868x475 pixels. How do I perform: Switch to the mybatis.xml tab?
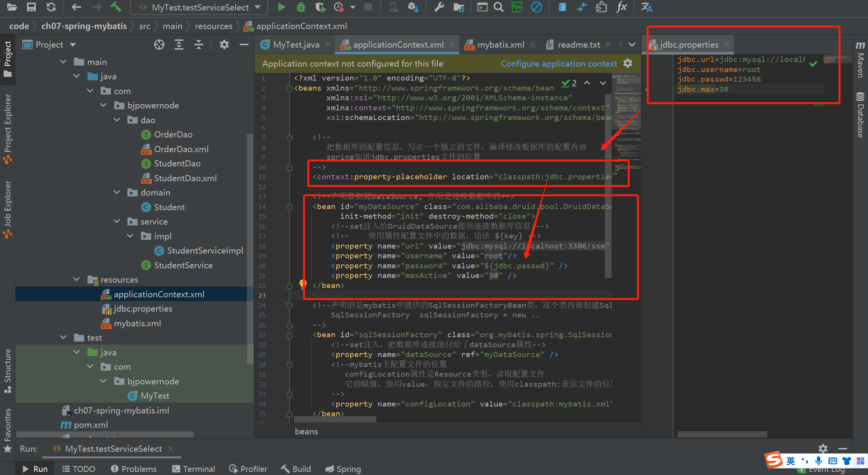tap(500, 45)
